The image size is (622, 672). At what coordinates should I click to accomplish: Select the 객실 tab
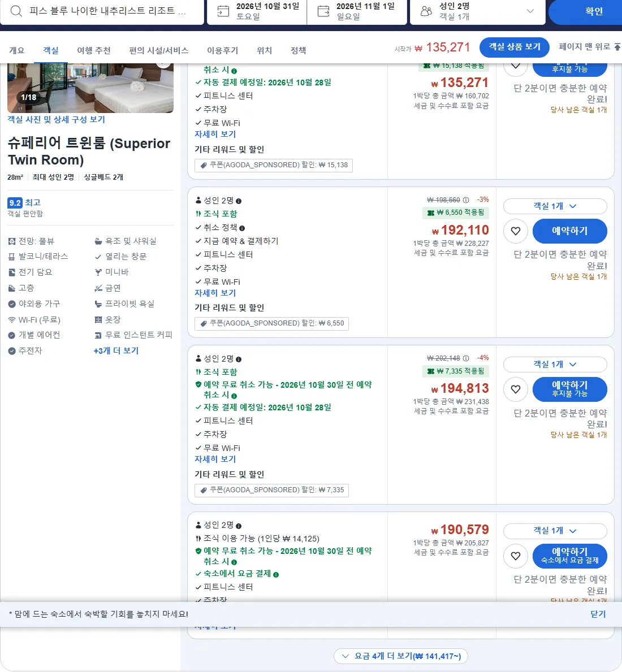click(50, 50)
